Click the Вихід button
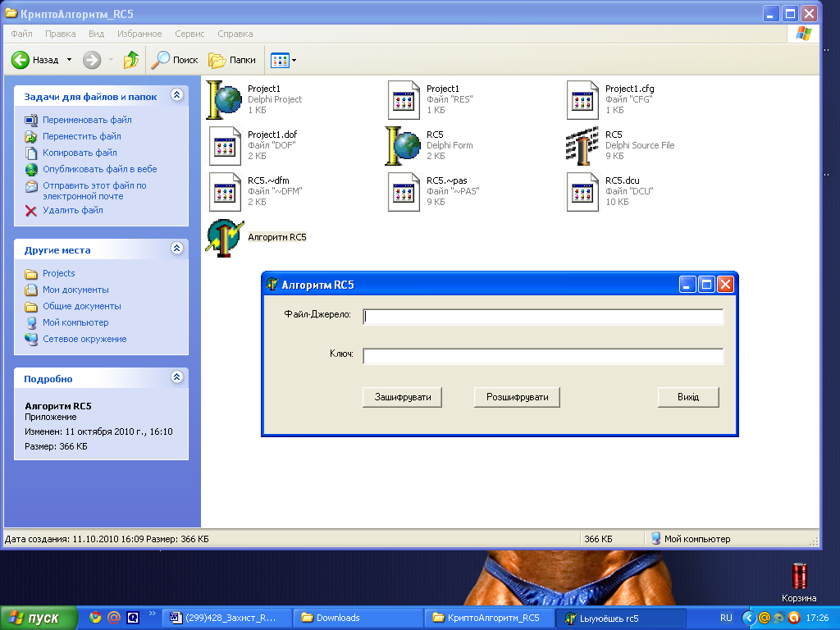This screenshot has width=840, height=630. (688, 398)
